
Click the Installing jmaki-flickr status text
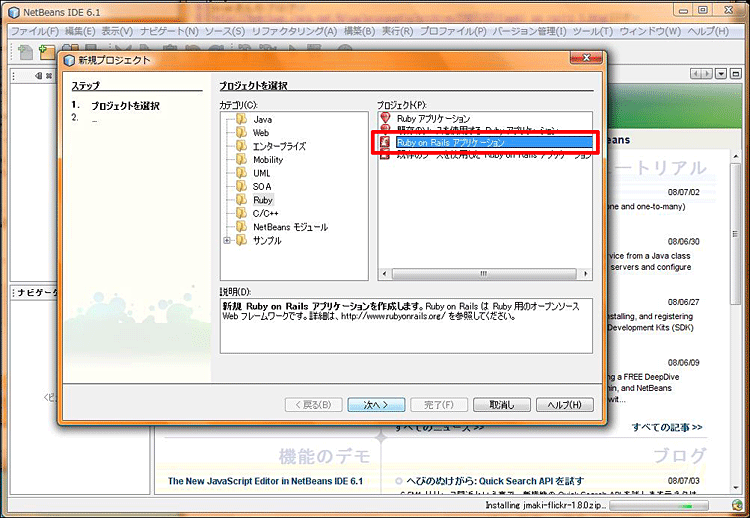[x=546, y=506]
